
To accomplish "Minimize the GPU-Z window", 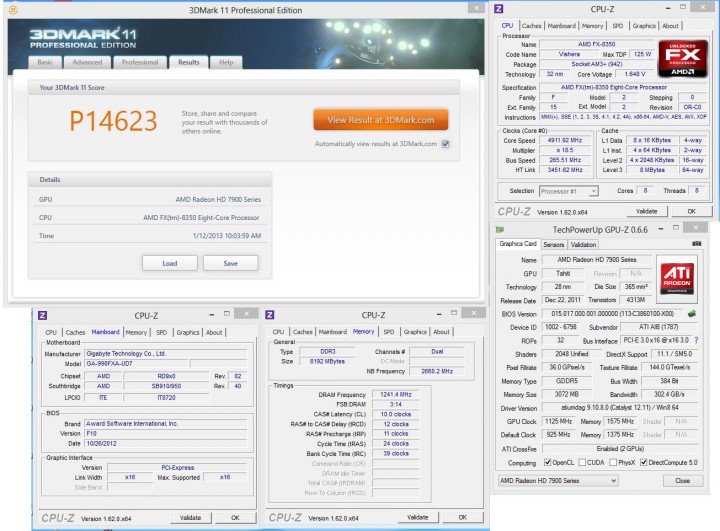I will click(x=661, y=228).
